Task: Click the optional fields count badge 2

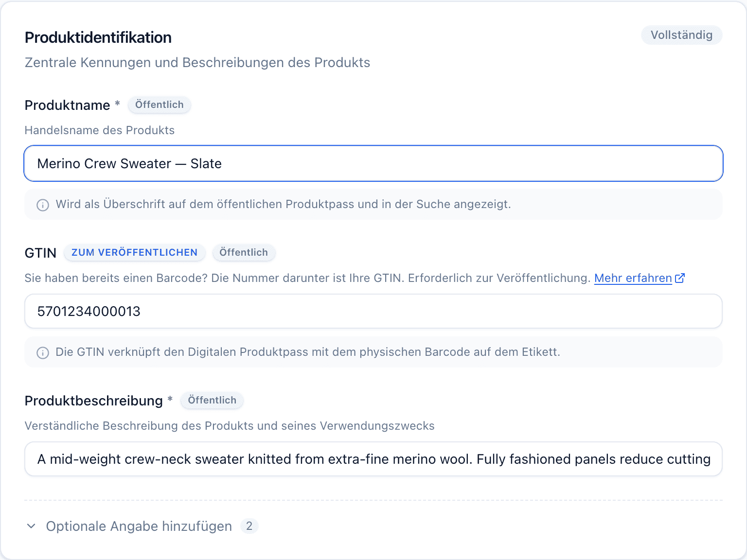Action: coord(249,526)
